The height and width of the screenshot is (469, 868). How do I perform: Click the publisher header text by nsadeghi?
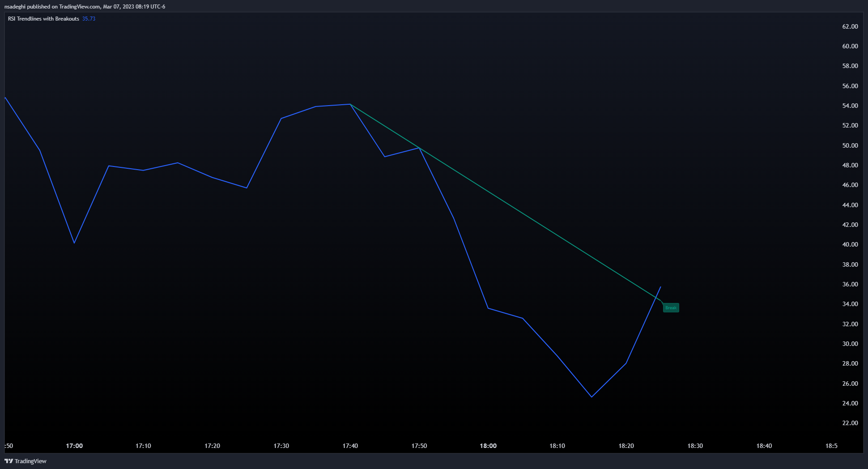[85, 7]
